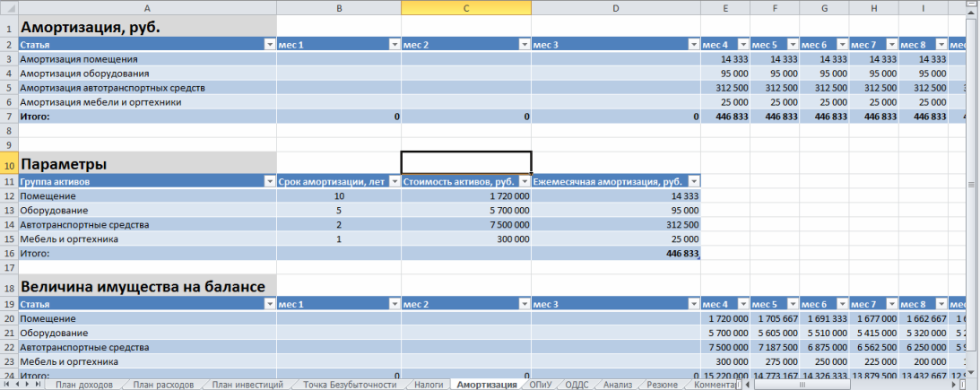Open the 'Налоги' sheet tab
The width and height of the screenshot is (980, 390).
429,384
